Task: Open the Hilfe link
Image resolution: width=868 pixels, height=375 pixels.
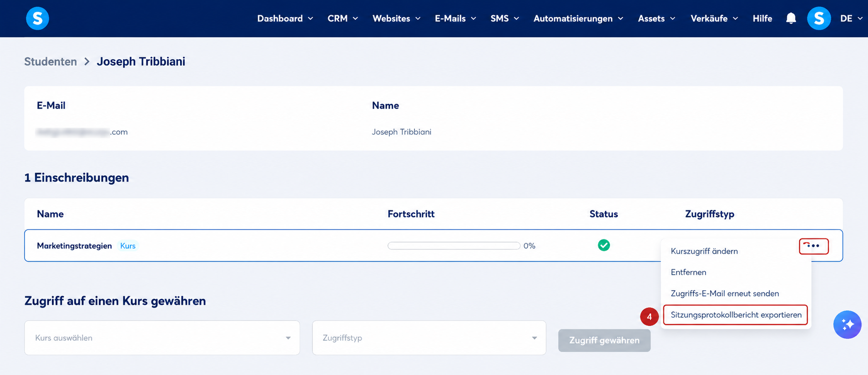Action: coord(762,19)
